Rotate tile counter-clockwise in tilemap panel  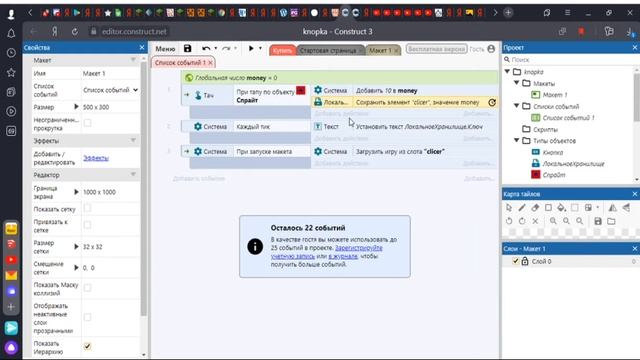pos(509,221)
